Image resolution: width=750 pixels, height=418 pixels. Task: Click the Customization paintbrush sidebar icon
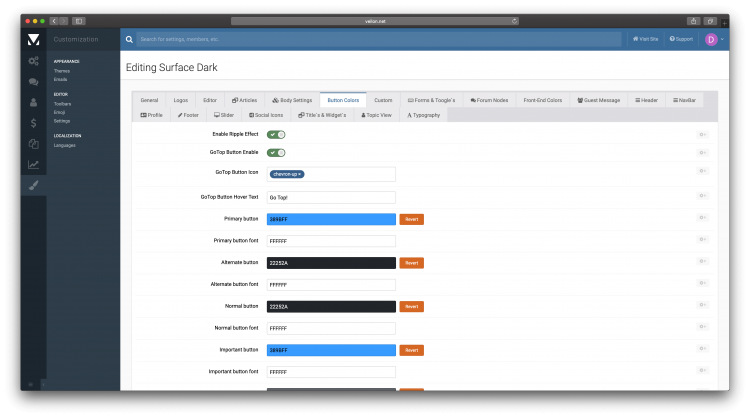click(x=33, y=186)
